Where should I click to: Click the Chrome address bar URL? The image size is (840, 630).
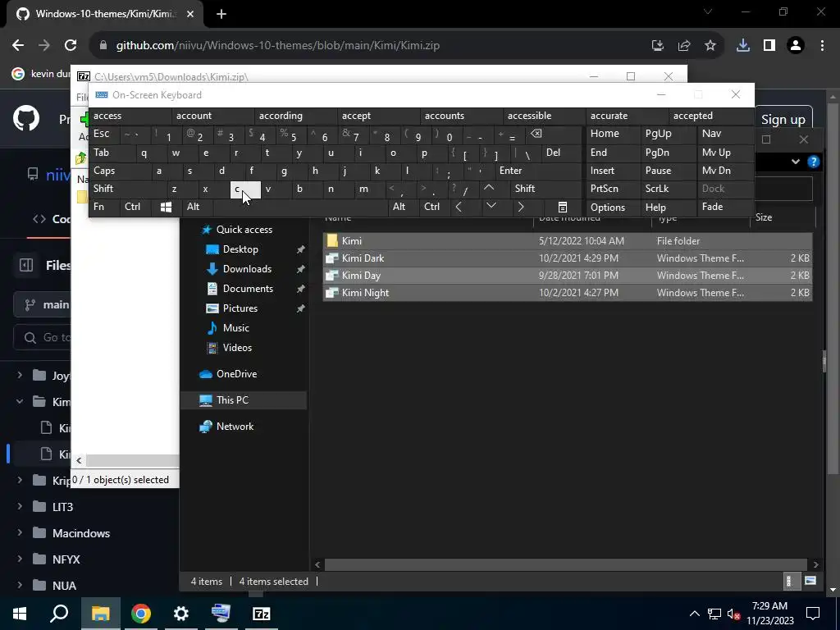click(x=277, y=46)
